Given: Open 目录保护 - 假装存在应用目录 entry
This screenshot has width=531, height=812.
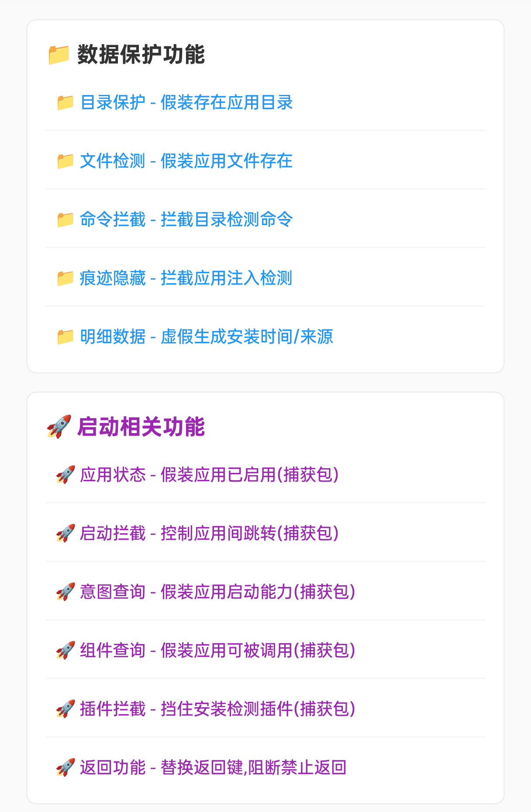Looking at the screenshot, I should click(x=265, y=103).
